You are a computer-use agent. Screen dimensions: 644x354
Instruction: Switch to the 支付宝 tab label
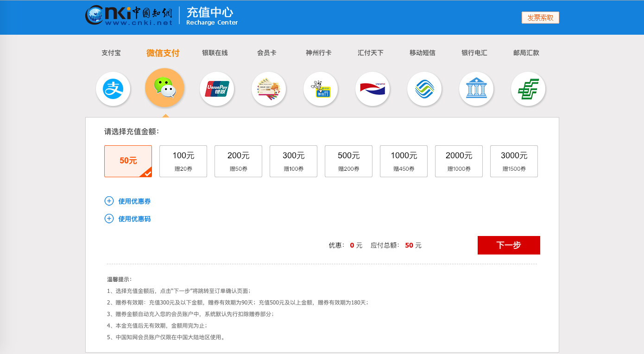[x=111, y=53]
